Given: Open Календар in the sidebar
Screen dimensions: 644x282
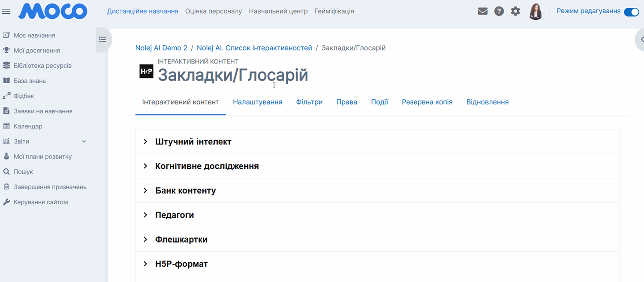Looking at the screenshot, I should tap(28, 126).
